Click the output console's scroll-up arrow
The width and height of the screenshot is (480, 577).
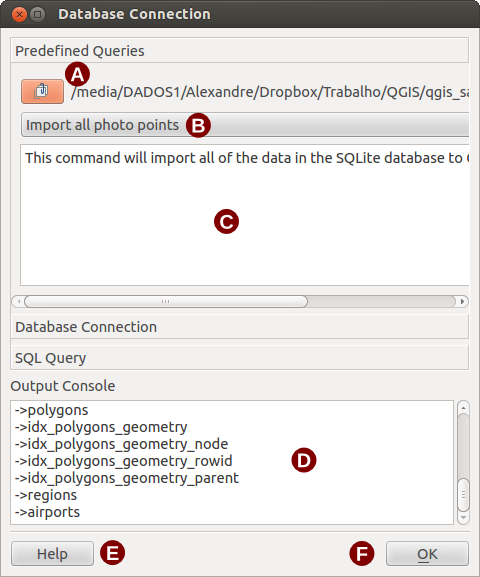tap(463, 407)
